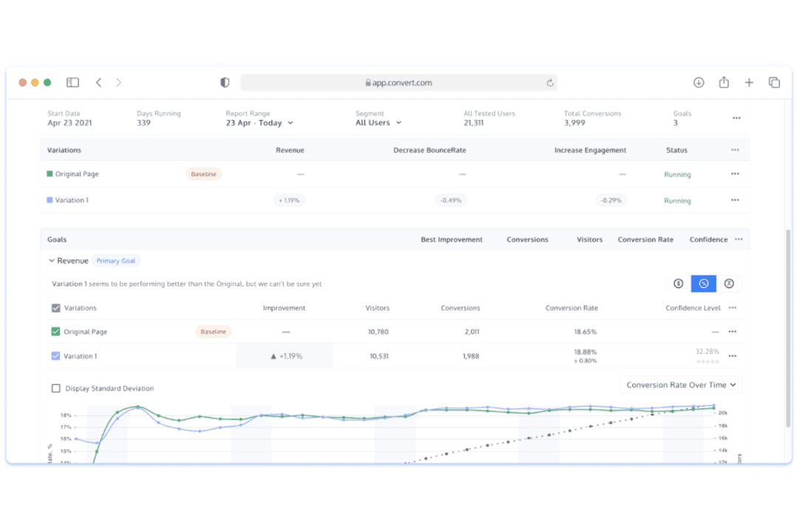Viewport: 798px width, 532px height.
Task: Open the options dots in Variations table header
Action: click(735, 150)
